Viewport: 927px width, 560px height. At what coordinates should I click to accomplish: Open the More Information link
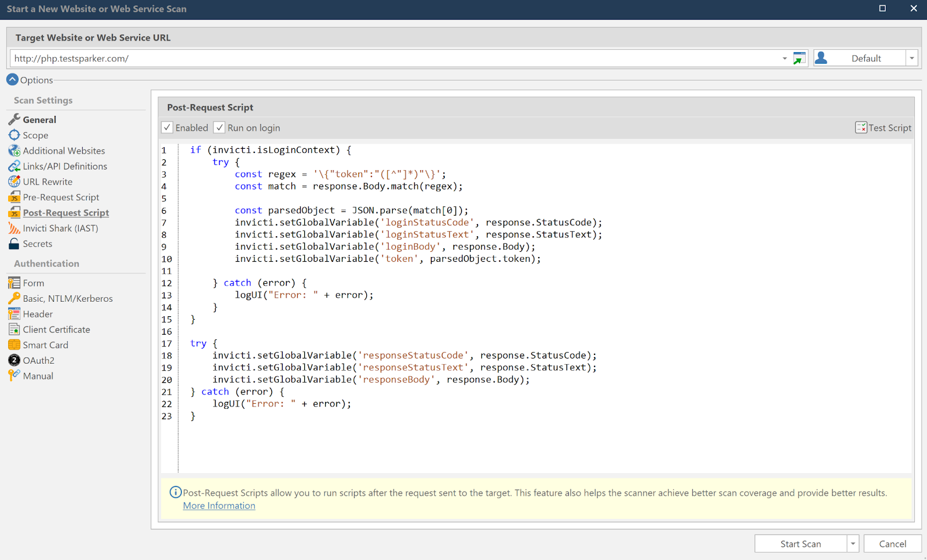click(x=218, y=505)
